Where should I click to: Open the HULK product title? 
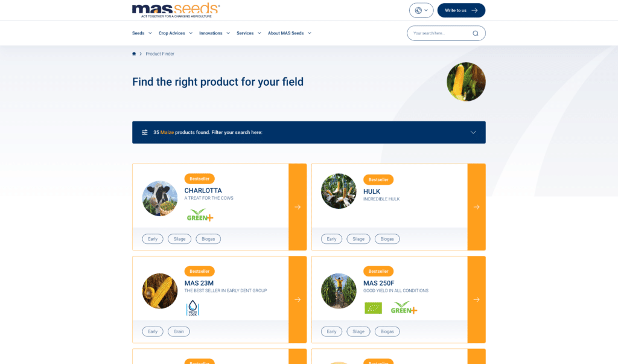[x=372, y=192]
